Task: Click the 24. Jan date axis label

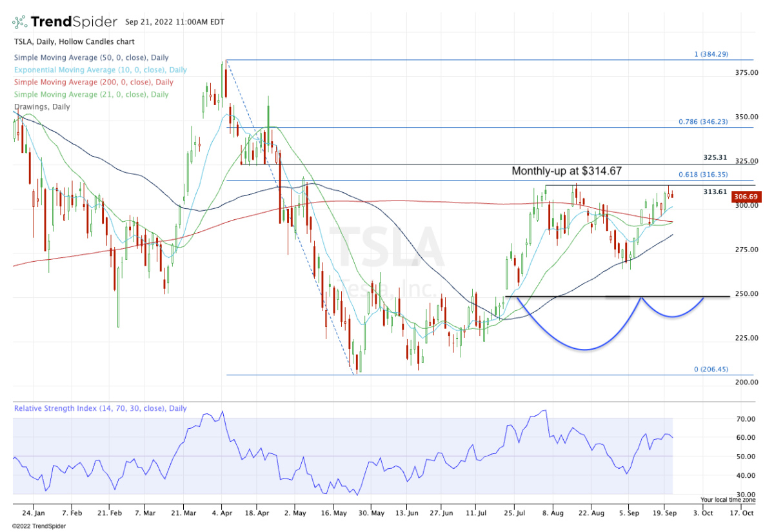Action: tap(33, 513)
